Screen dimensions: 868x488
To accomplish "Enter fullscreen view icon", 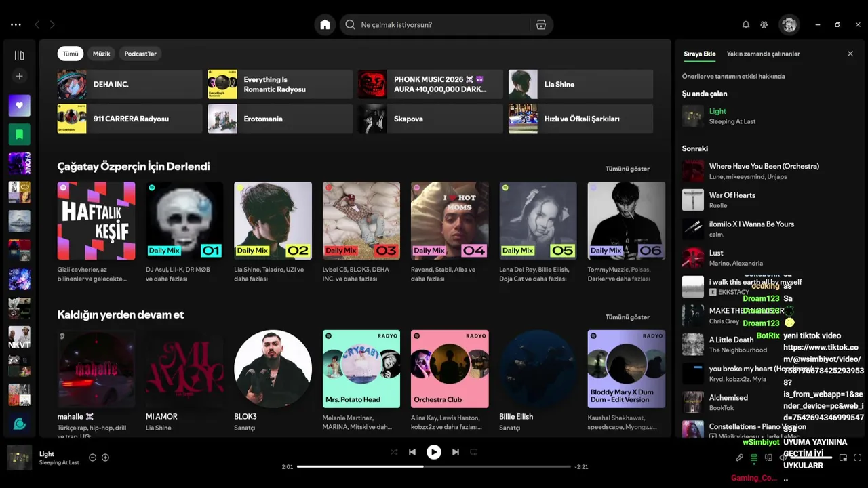I will pos(857,457).
